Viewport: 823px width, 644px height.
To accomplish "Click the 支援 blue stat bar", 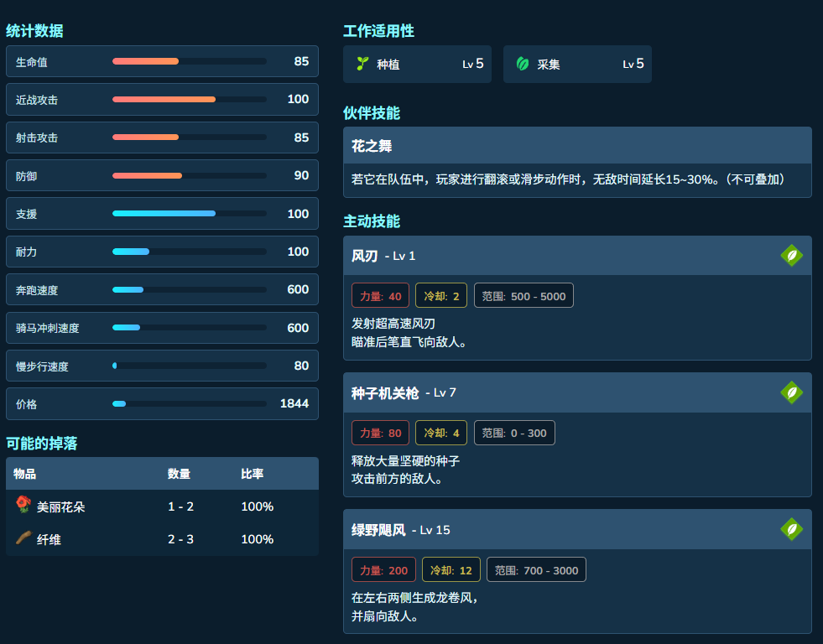I will pyautogui.click(x=190, y=214).
